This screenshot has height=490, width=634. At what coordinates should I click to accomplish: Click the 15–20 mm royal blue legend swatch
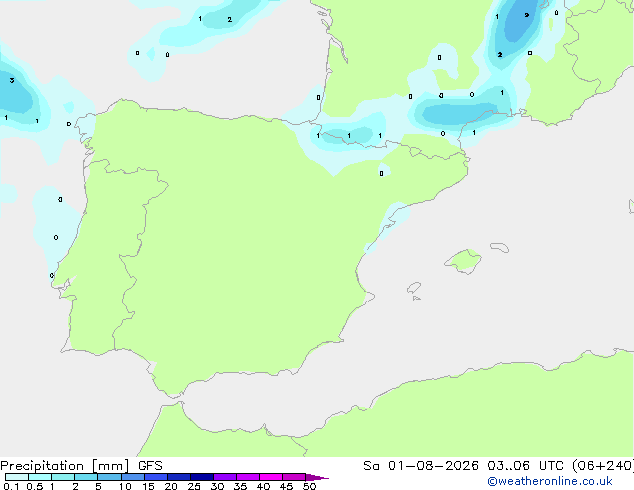pos(156,477)
